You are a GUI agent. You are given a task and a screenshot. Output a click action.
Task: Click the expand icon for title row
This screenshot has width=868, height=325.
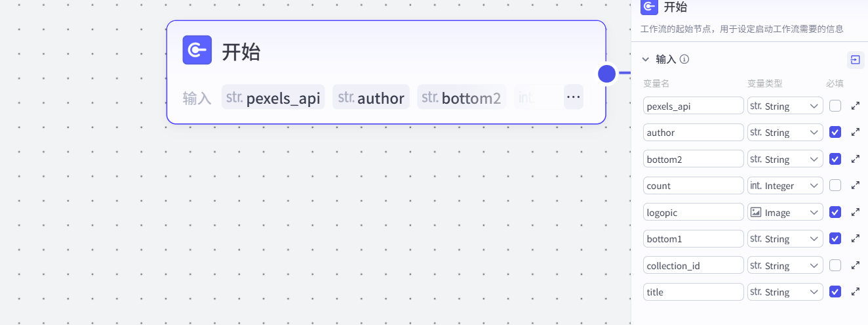[x=855, y=292]
